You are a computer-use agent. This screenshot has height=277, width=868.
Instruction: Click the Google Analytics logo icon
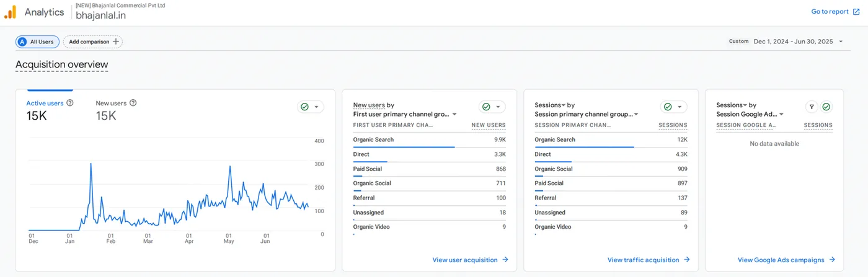(10, 12)
